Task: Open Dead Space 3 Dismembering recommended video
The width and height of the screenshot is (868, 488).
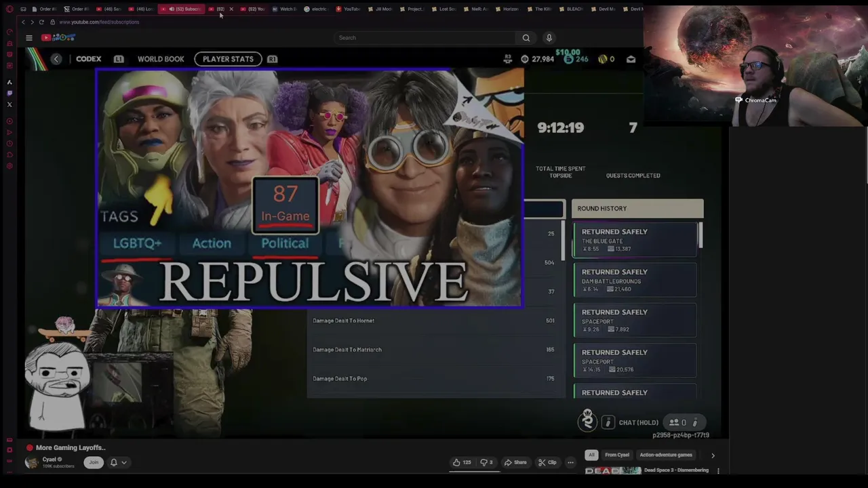Action: (x=676, y=470)
